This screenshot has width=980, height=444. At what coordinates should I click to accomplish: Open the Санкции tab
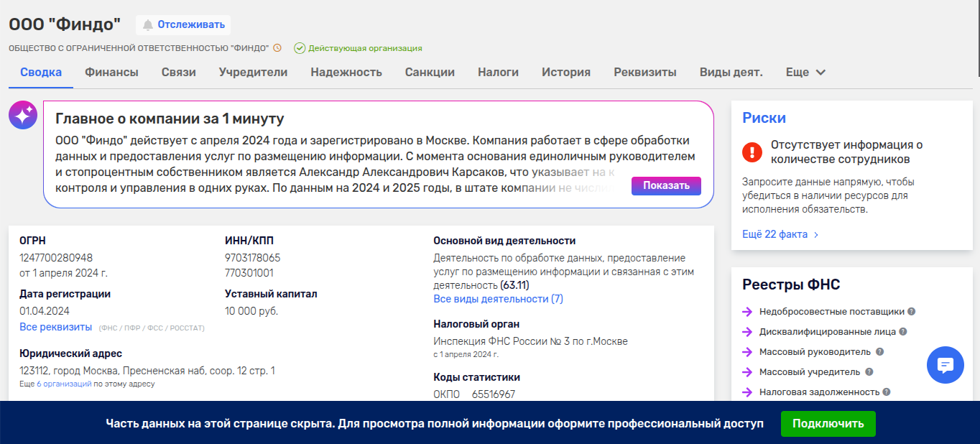click(x=430, y=72)
